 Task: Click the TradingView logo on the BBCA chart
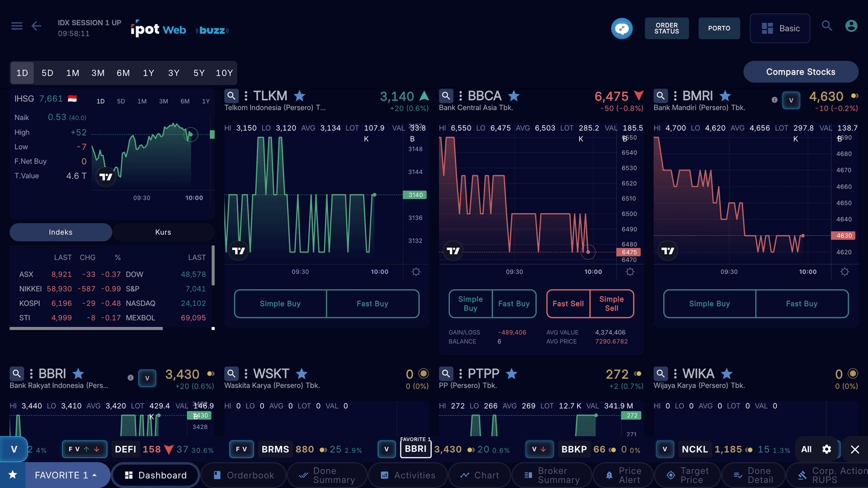pyautogui.click(x=453, y=250)
